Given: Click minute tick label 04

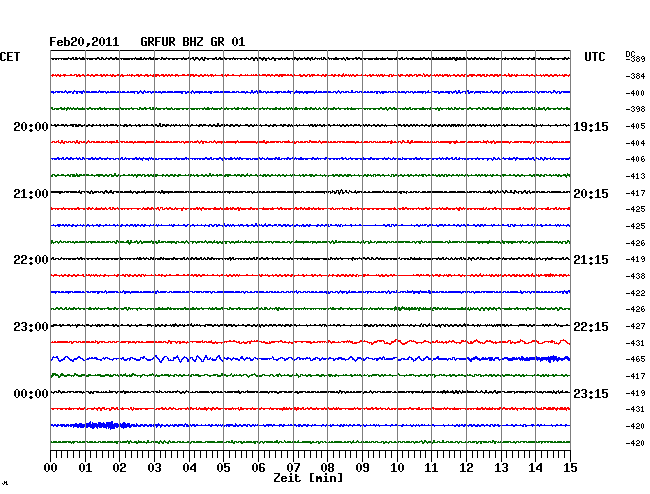Looking at the screenshot, I should (189, 468).
